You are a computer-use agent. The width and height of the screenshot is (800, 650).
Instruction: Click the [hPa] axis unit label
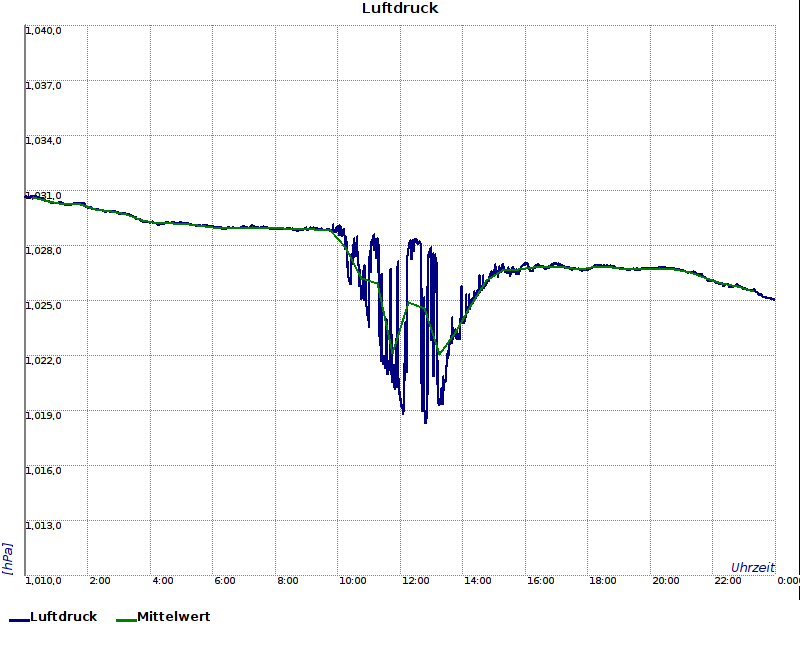(8, 558)
